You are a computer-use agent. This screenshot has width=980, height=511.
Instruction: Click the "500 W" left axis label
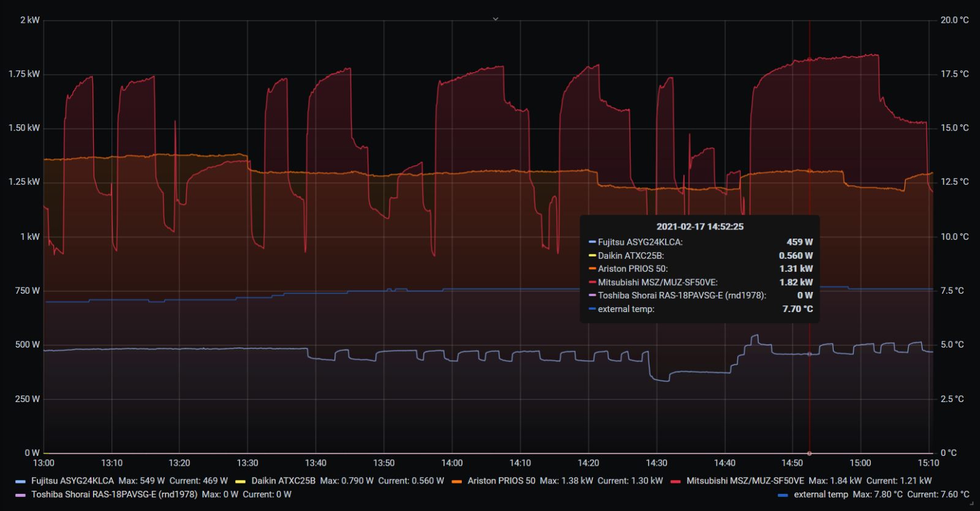tap(28, 345)
